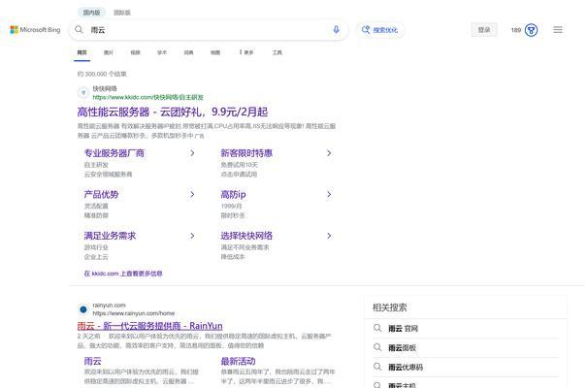This screenshot has height=388, width=588.
Task: Open the 雨云 - 新一代云服务提供商 - RainYun result
Action: (150, 325)
